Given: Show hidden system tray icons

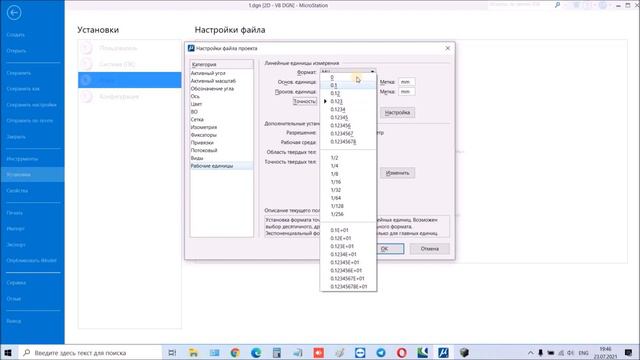Looking at the screenshot, I should pyautogui.click(x=531, y=353).
